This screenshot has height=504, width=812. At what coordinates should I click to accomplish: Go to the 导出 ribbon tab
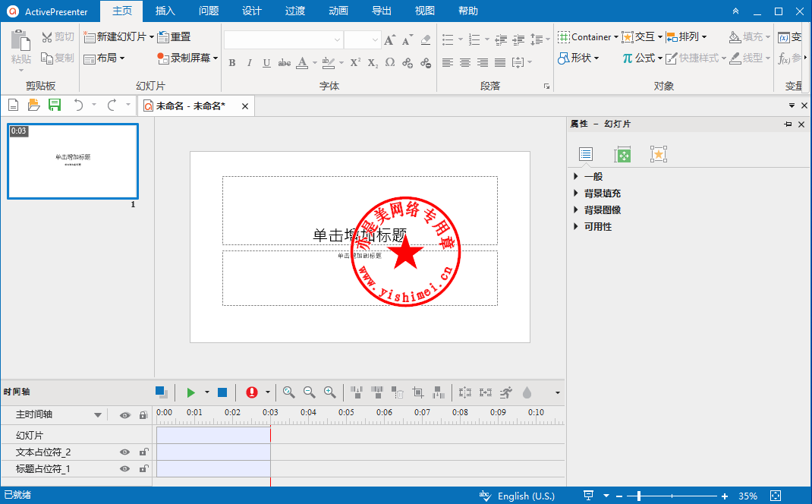point(382,11)
